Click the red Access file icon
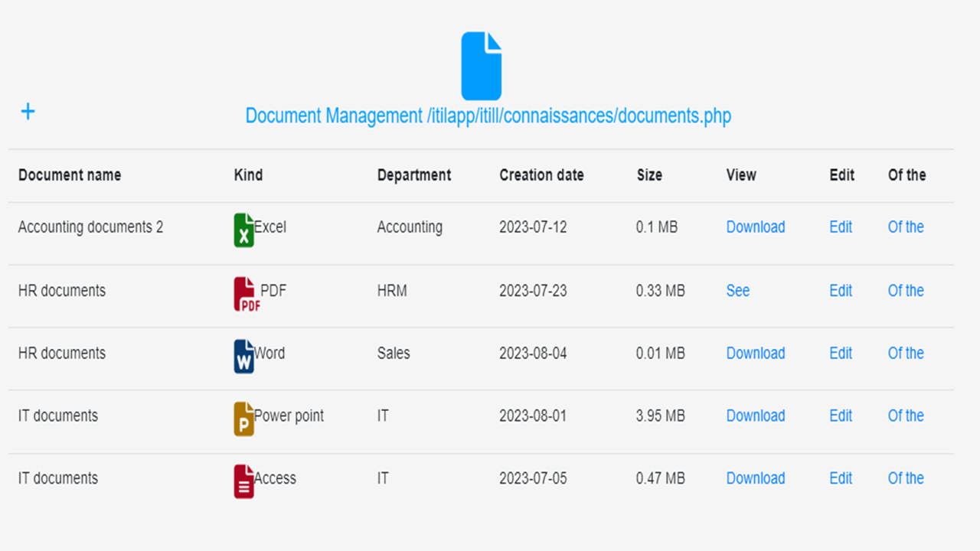This screenshot has width=980, height=551. (x=243, y=481)
